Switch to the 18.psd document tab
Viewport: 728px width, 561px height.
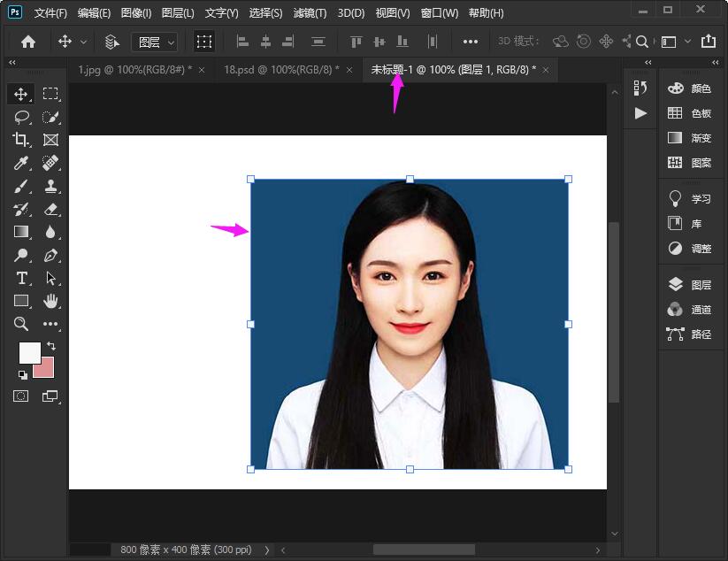(x=281, y=69)
